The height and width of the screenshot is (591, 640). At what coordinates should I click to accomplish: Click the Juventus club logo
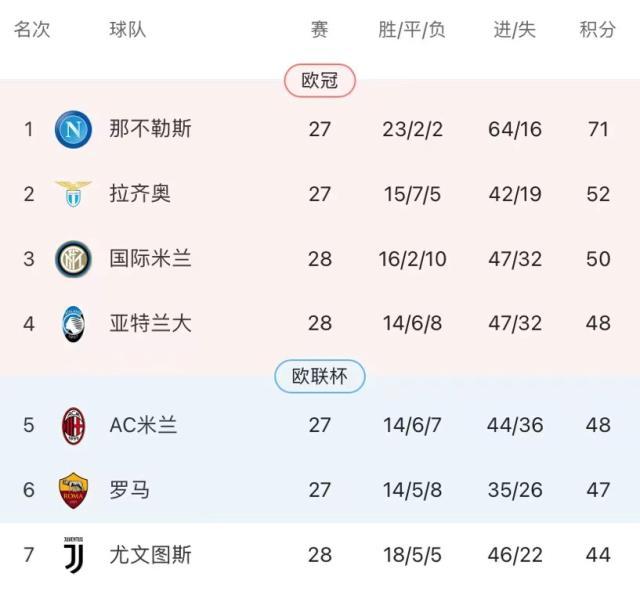point(73,555)
